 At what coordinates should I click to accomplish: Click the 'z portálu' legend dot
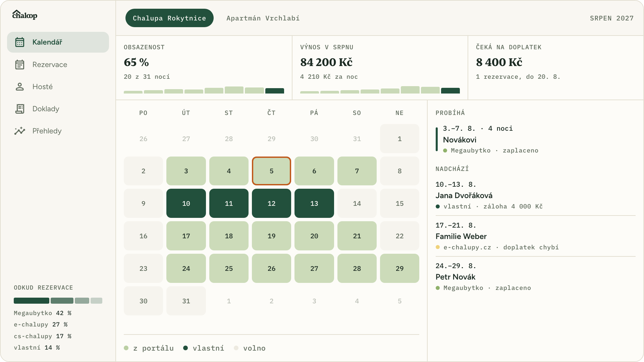pyautogui.click(x=126, y=348)
